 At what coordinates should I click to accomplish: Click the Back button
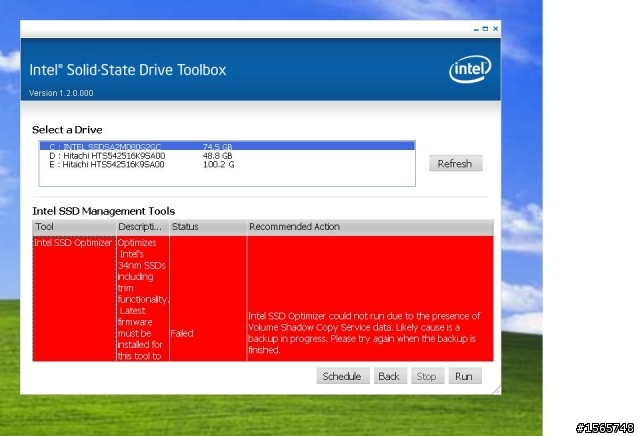coord(390,376)
